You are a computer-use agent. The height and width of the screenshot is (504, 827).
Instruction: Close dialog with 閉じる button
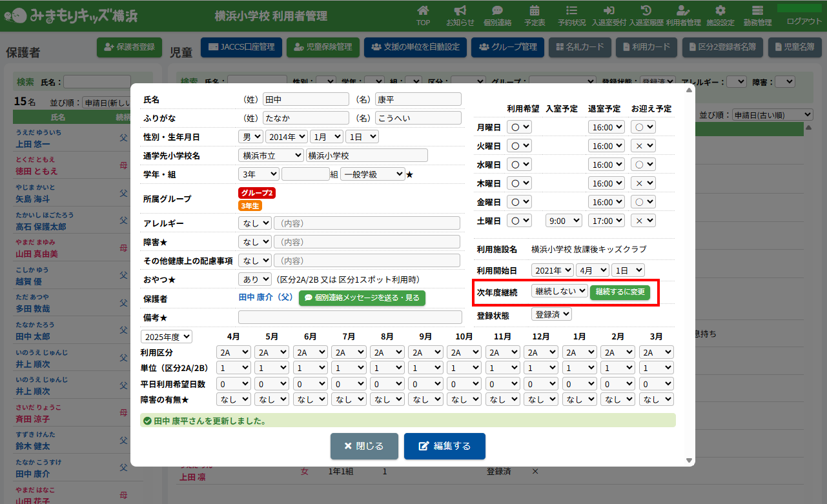(364, 446)
